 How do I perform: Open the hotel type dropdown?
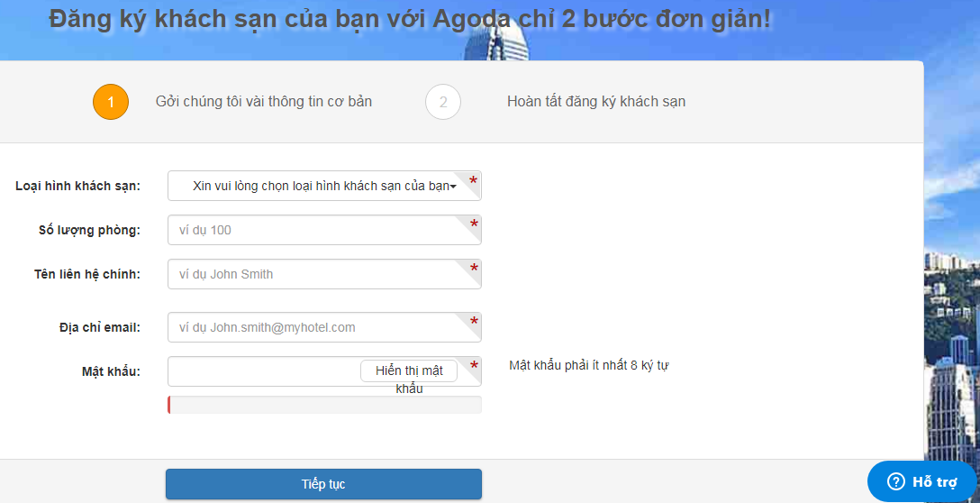point(324,186)
